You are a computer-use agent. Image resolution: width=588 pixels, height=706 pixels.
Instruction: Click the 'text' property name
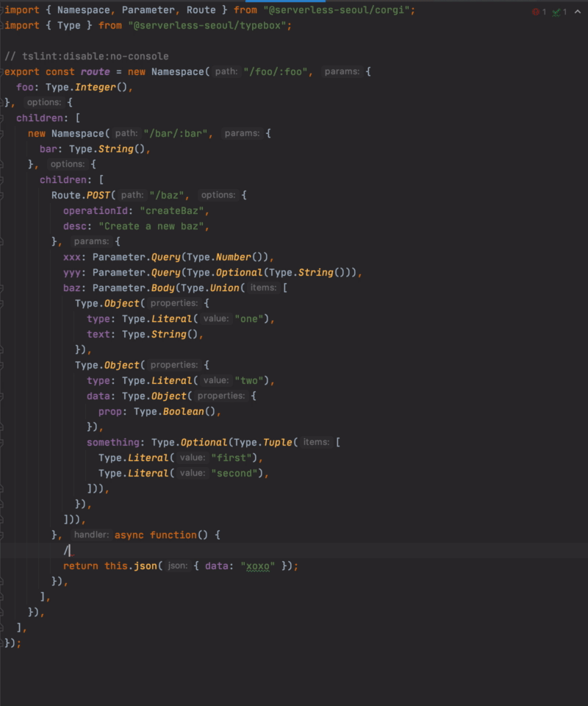98,335
